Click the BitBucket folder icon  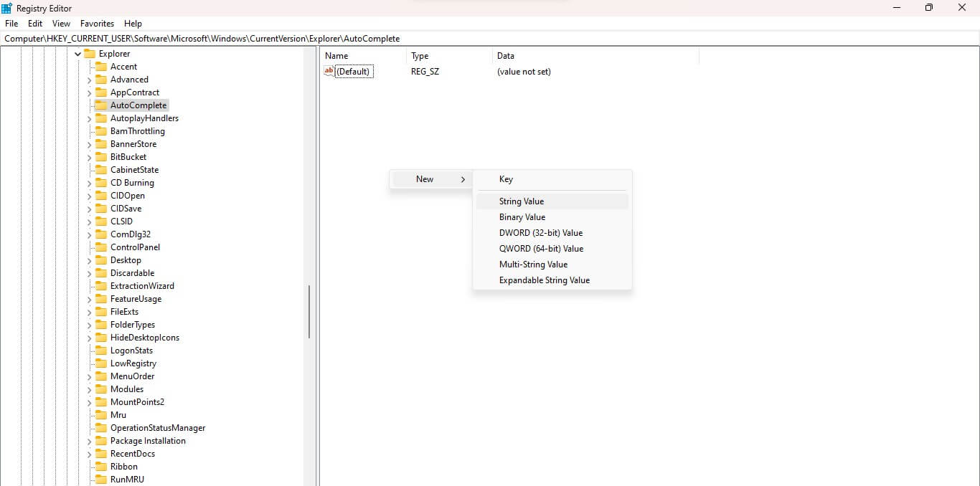(x=101, y=157)
